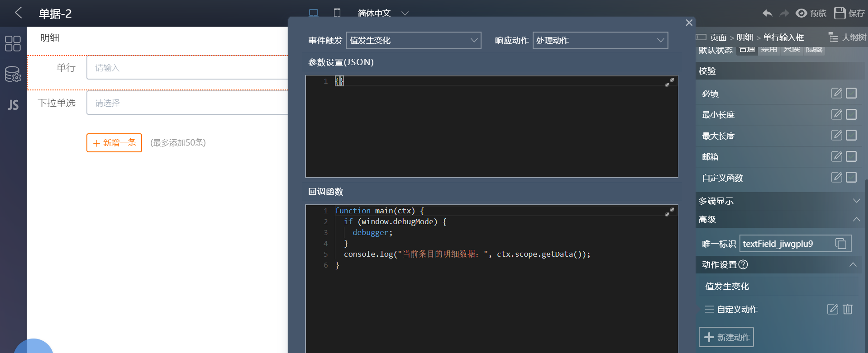
Task: Click the debugger line in callback editor
Action: tap(372, 232)
